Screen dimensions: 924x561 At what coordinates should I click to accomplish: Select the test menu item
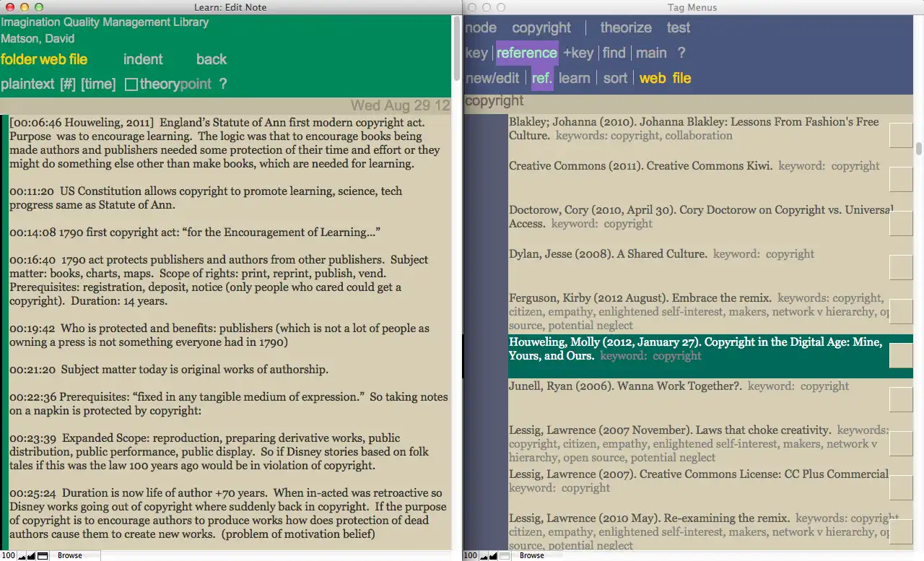[679, 27]
